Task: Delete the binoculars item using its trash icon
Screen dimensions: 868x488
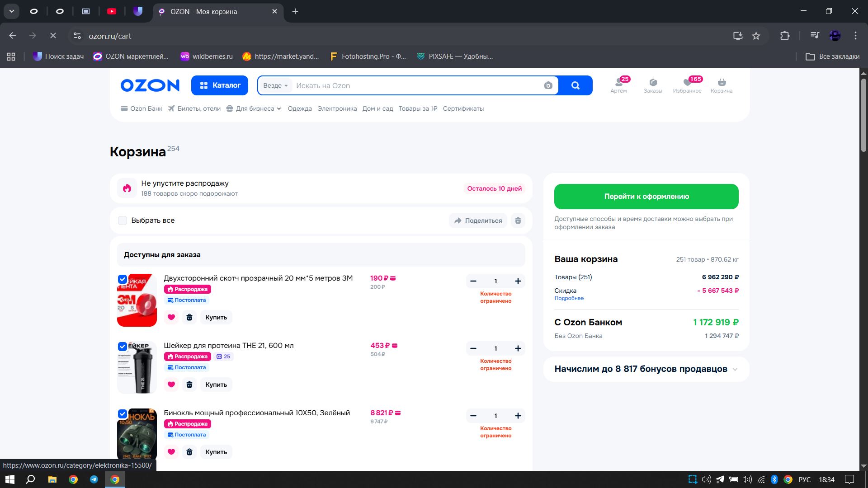Action: [x=189, y=452]
